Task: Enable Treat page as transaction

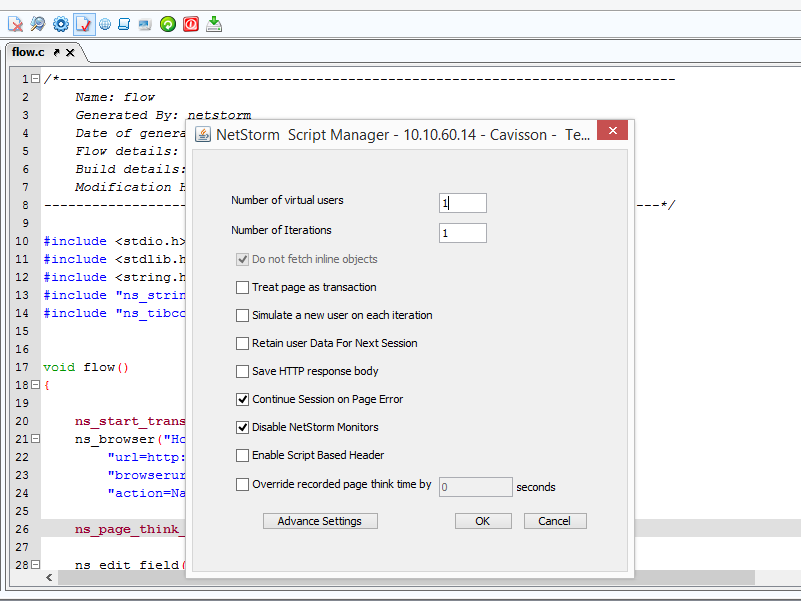Action: point(242,287)
